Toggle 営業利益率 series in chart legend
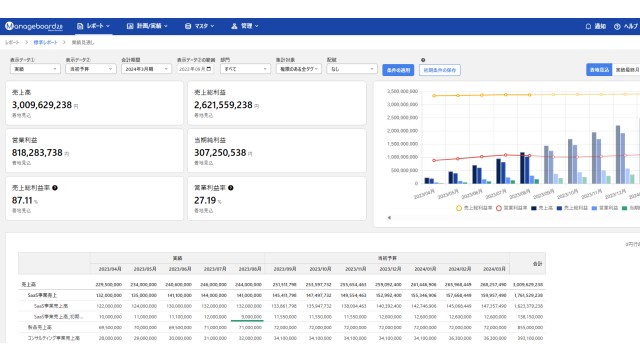This screenshot has height=360, width=640. tap(512, 208)
